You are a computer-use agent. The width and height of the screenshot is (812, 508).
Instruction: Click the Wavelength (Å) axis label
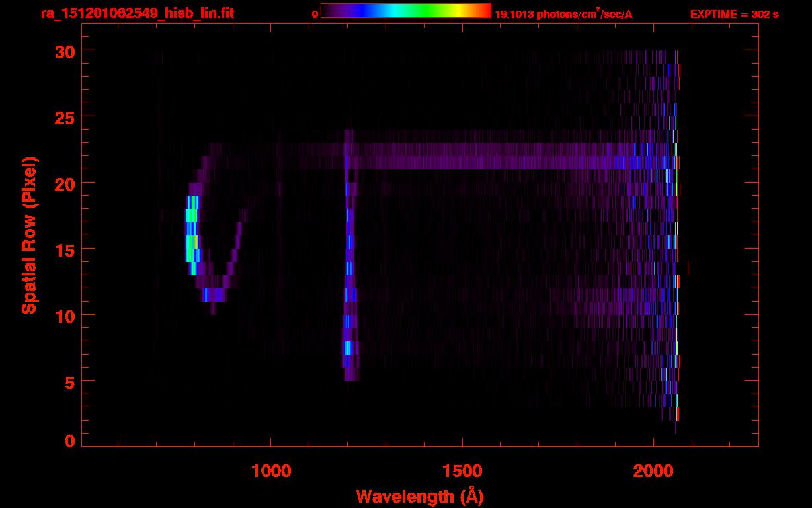tap(420, 496)
